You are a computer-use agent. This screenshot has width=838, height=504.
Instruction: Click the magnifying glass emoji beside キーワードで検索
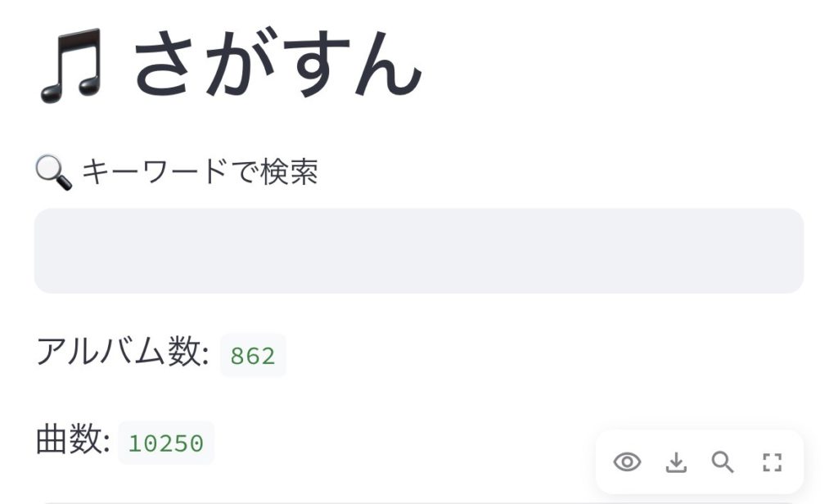[53, 173]
